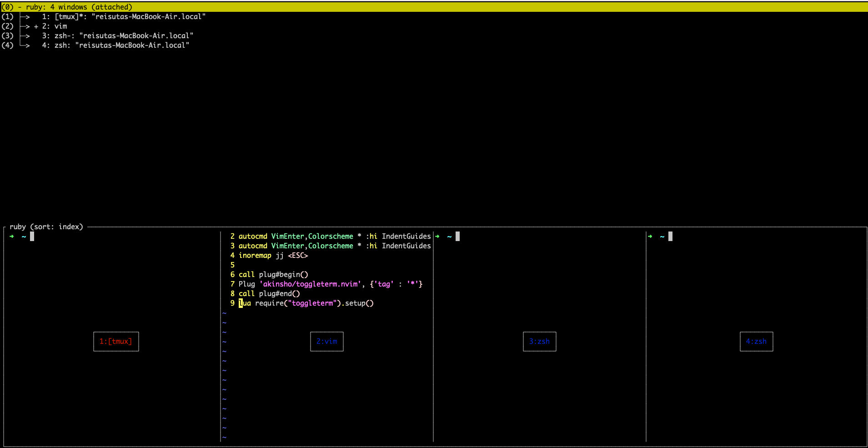Select the 1:[tmux] preview pane label
The height and width of the screenshot is (448, 868).
(x=116, y=342)
